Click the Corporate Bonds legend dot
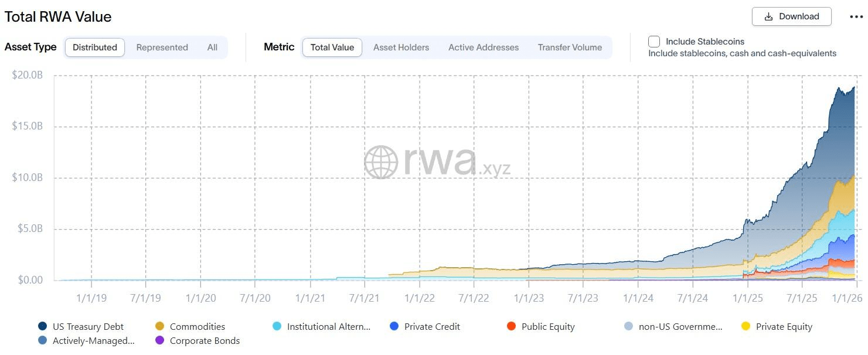Screen dimensions: 868x355 [x=160, y=340]
